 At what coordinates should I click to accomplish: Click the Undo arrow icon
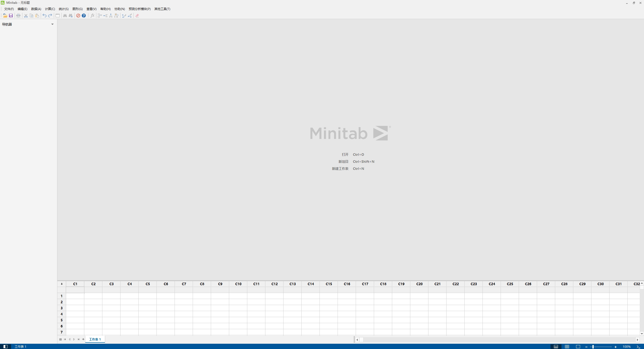pos(45,16)
